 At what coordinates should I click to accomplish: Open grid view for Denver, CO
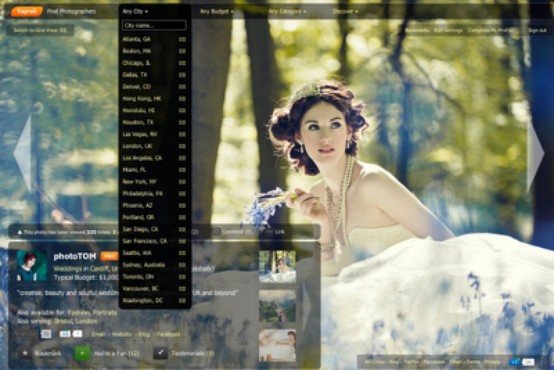[182, 87]
